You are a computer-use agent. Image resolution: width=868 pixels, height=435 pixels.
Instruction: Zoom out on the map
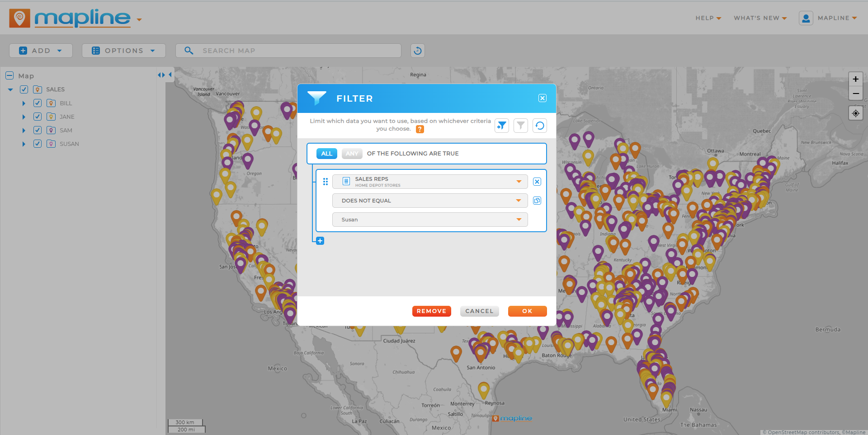click(x=855, y=94)
